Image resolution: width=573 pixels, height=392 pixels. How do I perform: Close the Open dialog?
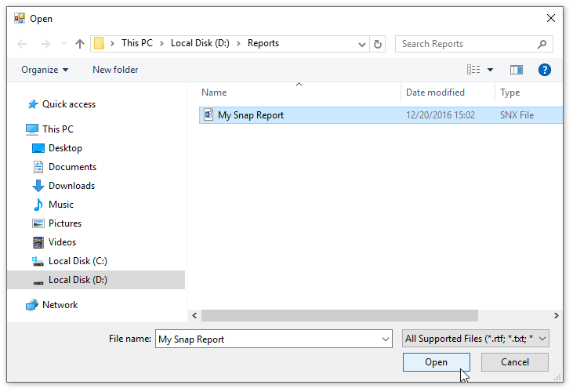coord(551,18)
